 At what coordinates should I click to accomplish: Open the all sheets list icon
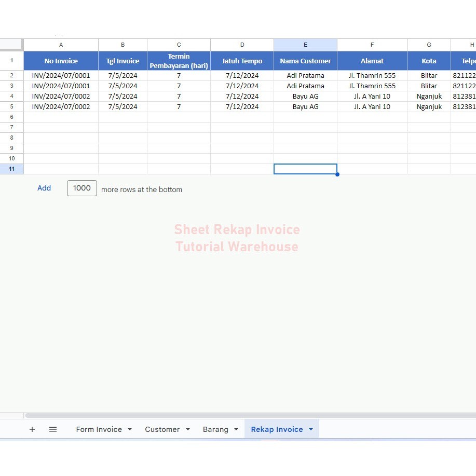point(53,429)
